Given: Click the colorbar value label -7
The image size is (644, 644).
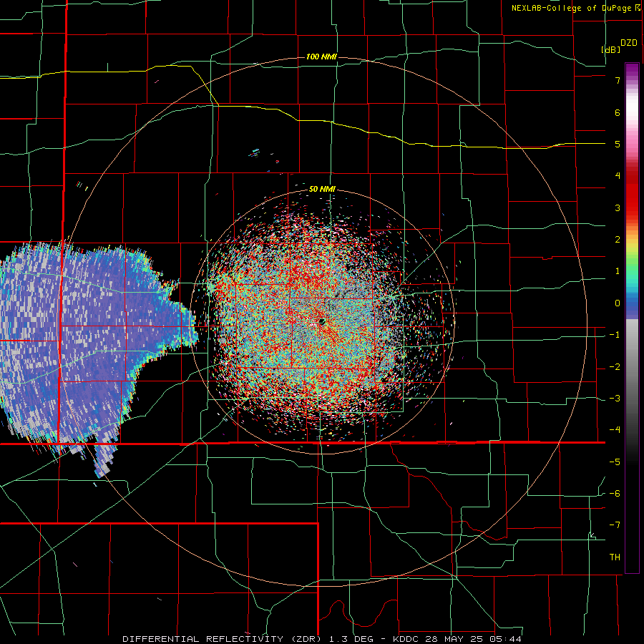Looking at the screenshot, I should click(x=615, y=525).
